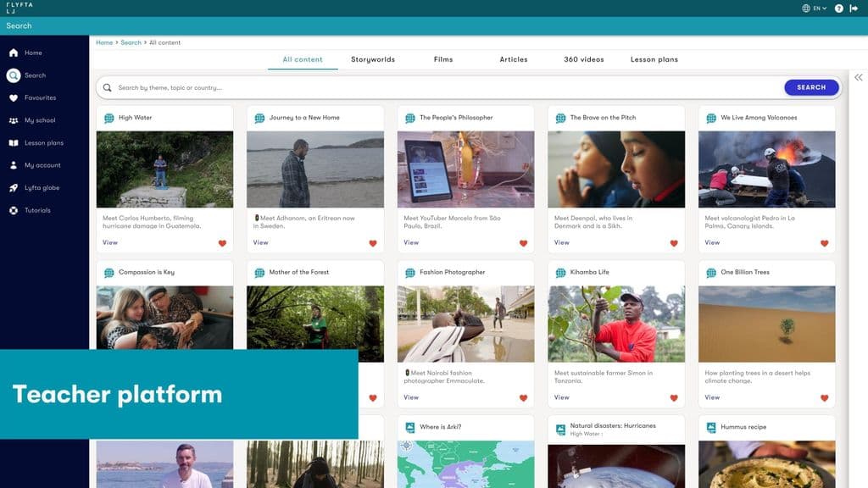Open the One Billion Trees desert thumbnail
Screen dimensions: 868x488
(x=766, y=324)
